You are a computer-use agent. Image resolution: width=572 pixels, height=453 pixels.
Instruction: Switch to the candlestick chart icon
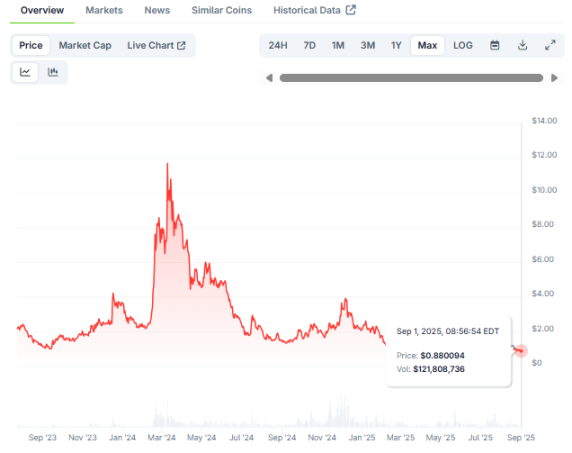point(53,72)
